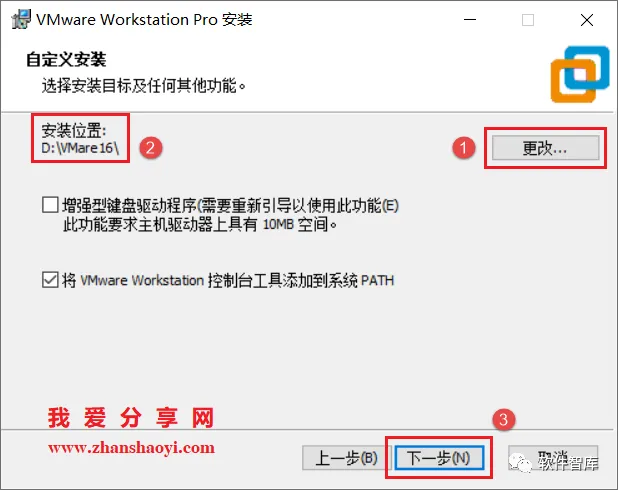This screenshot has height=490, width=618.
Task: Uncheck the add console tools to PATH box
Action: [x=50, y=279]
